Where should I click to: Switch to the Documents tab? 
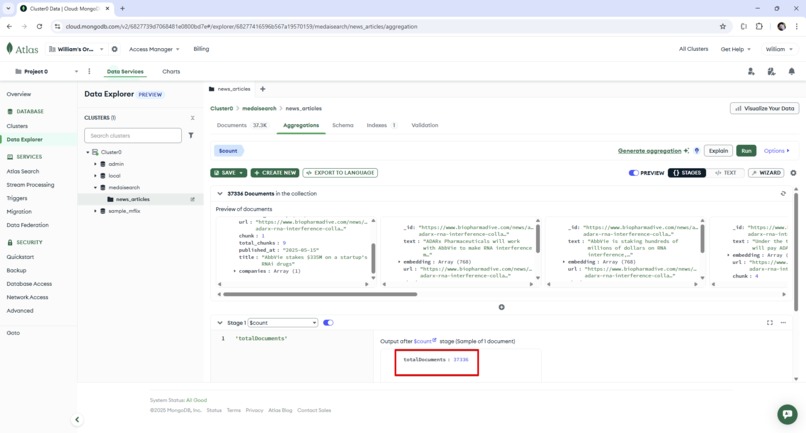pos(242,125)
